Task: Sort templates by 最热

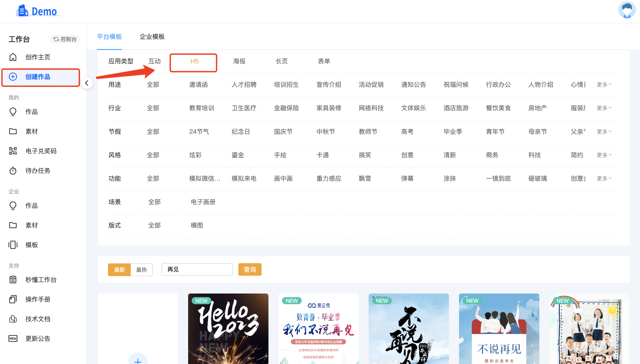Action: (x=141, y=270)
